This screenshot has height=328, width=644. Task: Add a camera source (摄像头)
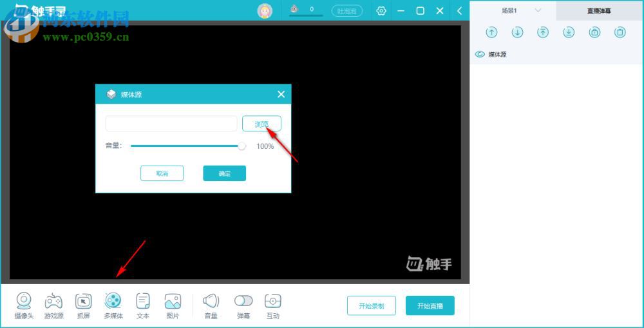click(x=24, y=306)
